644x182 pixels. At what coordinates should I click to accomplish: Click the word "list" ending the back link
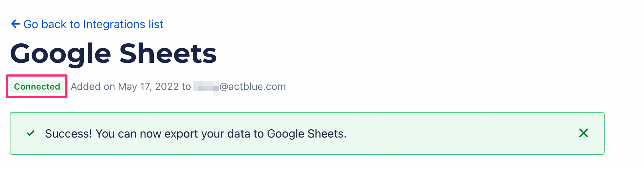[156, 24]
